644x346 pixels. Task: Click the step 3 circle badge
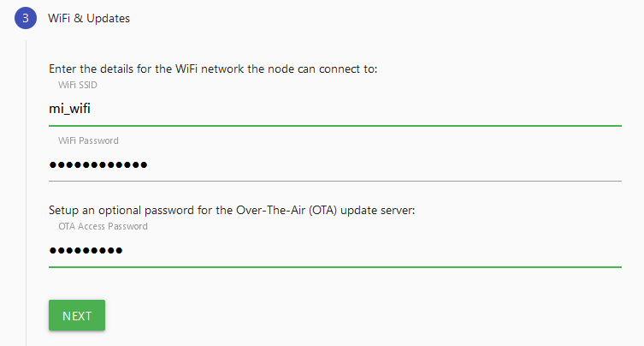[x=26, y=18]
